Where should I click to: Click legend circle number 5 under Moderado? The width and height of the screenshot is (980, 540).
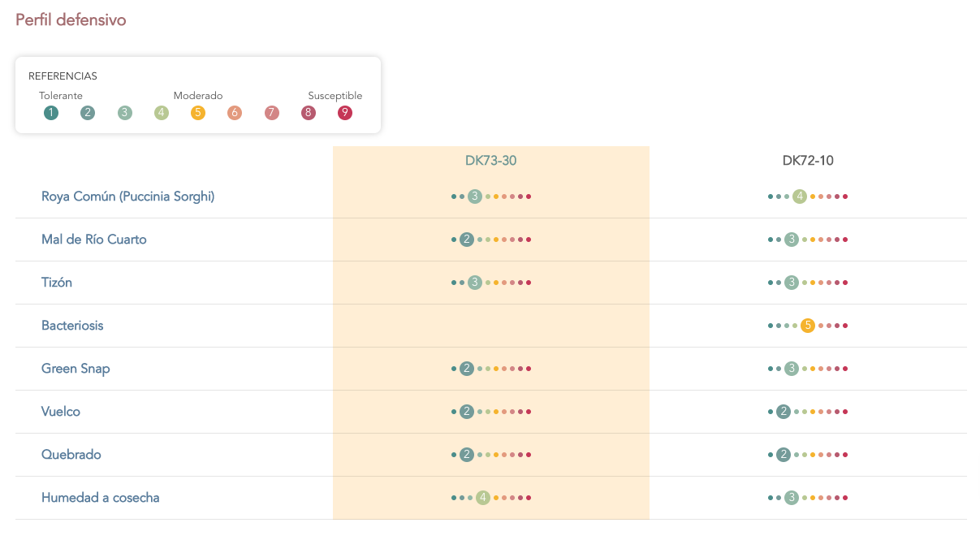(198, 113)
